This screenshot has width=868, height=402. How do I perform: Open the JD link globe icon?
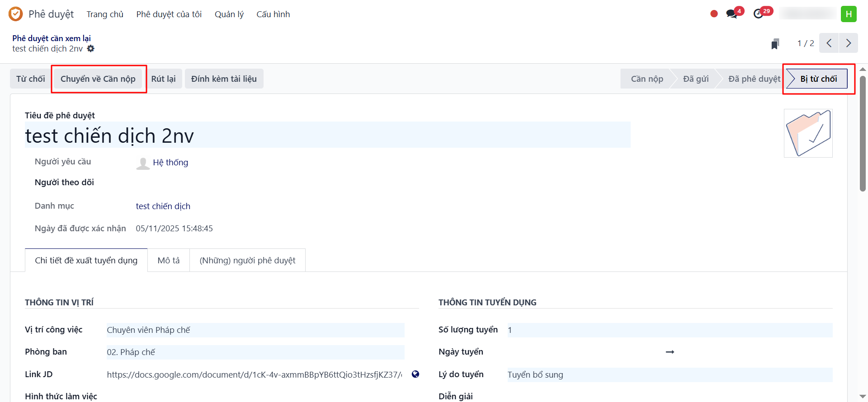pos(415,374)
